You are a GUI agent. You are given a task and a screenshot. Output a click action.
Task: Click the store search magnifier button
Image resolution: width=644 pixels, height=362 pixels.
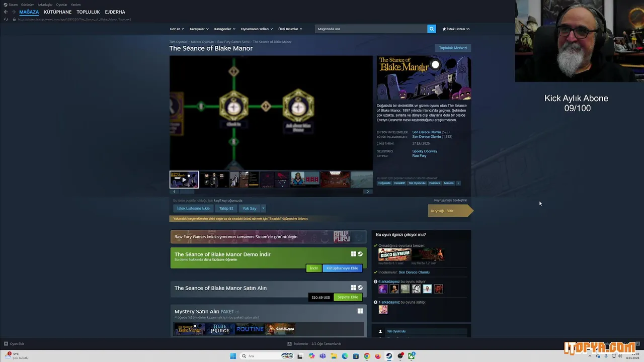tap(431, 29)
